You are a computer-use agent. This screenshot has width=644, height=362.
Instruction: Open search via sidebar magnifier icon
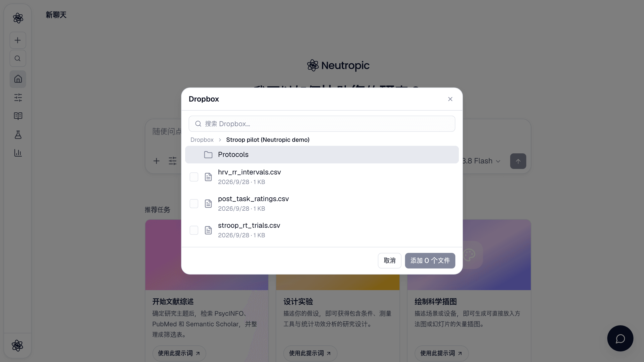tap(18, 58)
